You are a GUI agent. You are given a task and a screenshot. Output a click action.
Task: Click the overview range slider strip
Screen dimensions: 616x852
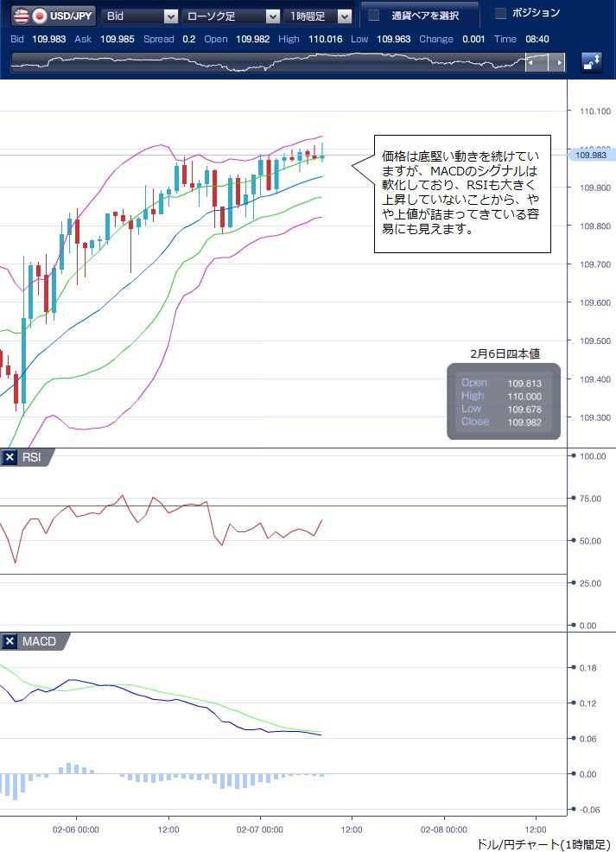tap(268, 62)
